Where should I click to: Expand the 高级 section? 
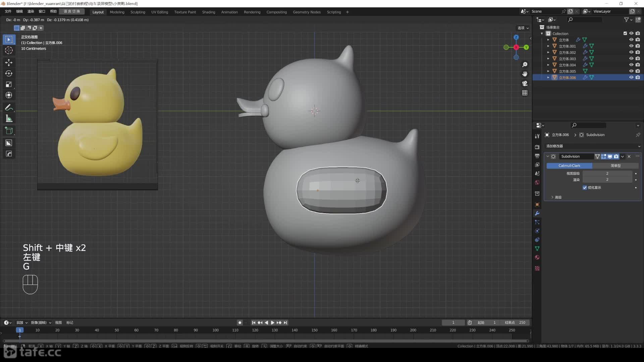pyautogui.click(x=557, y=197)
